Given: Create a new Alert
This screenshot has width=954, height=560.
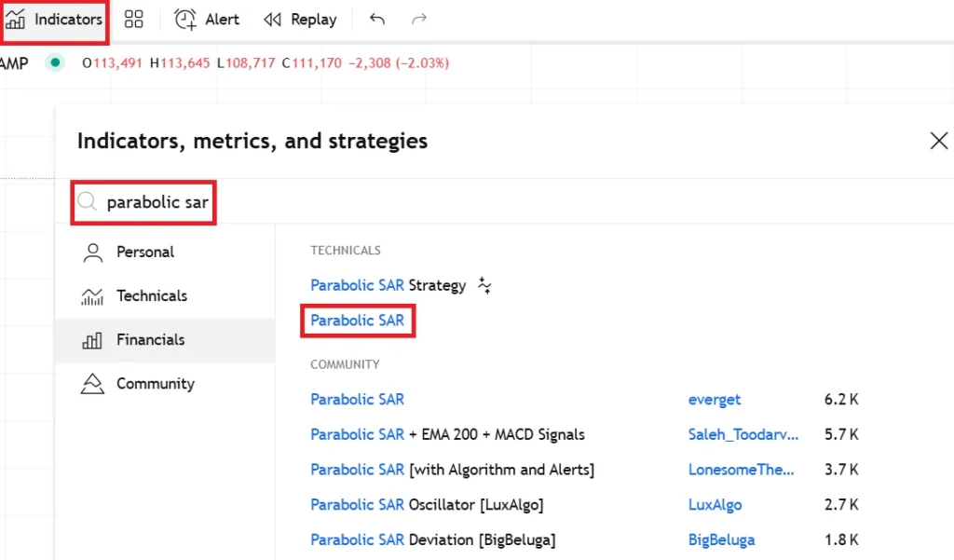Looking at the screenshot, I should pyautogui.click(x=207, y=20).
